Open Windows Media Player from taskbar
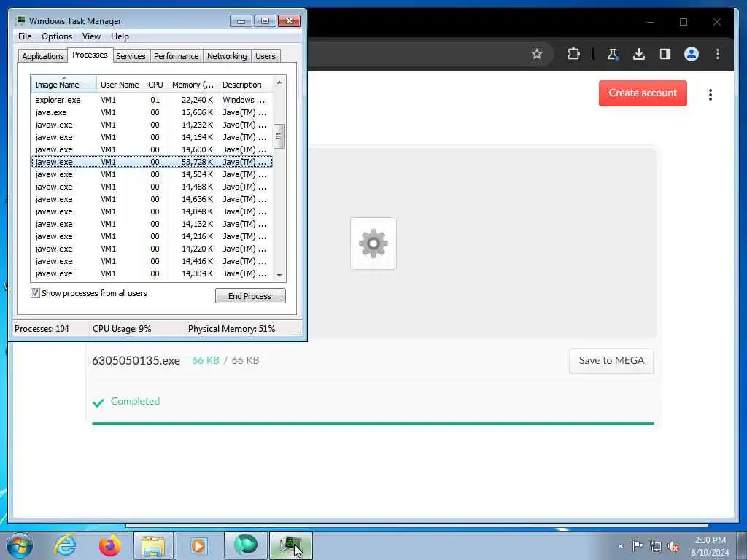Image resolution: width=747 pixels, height=560 pixels. (x=198, y=545)
